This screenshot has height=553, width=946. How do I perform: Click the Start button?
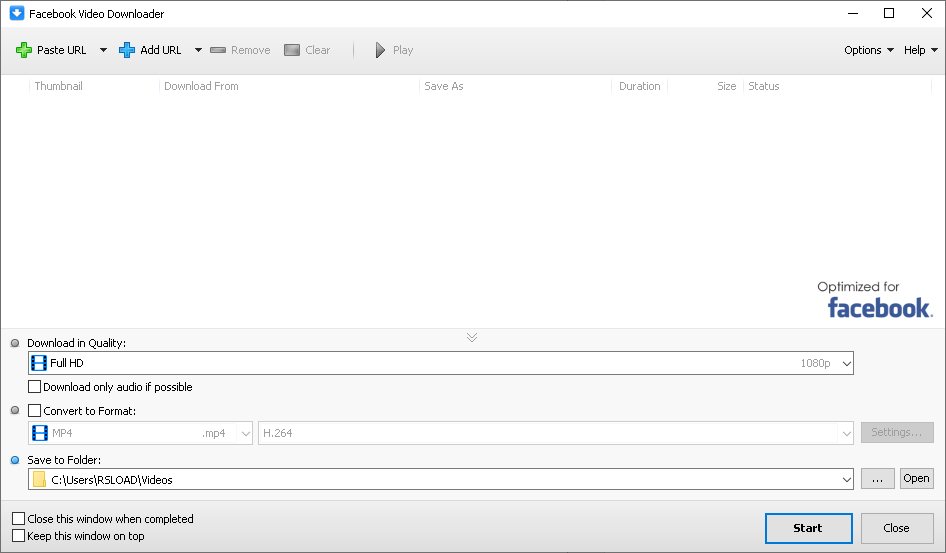click(x=808, y=528)
